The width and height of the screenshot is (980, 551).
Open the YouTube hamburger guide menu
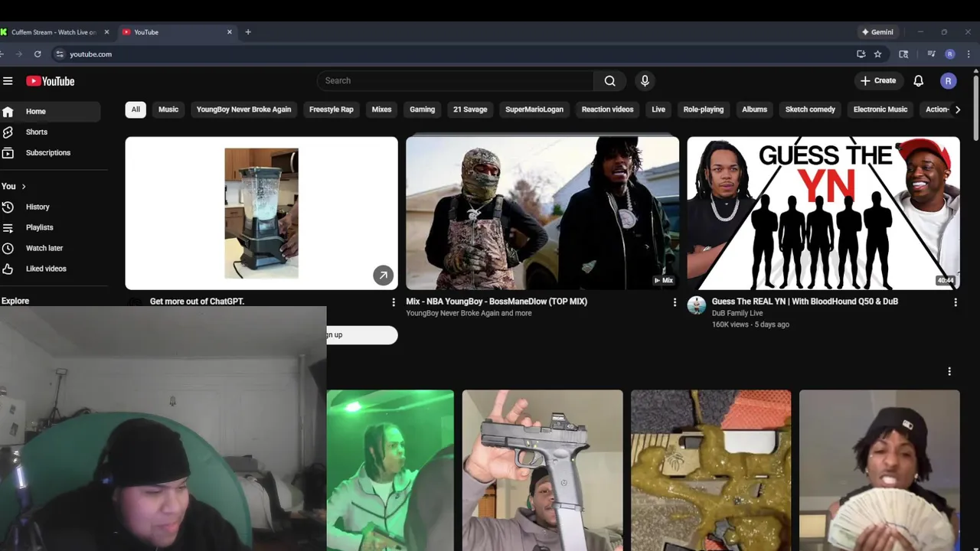pyautogui.click(x=8, y=80)
